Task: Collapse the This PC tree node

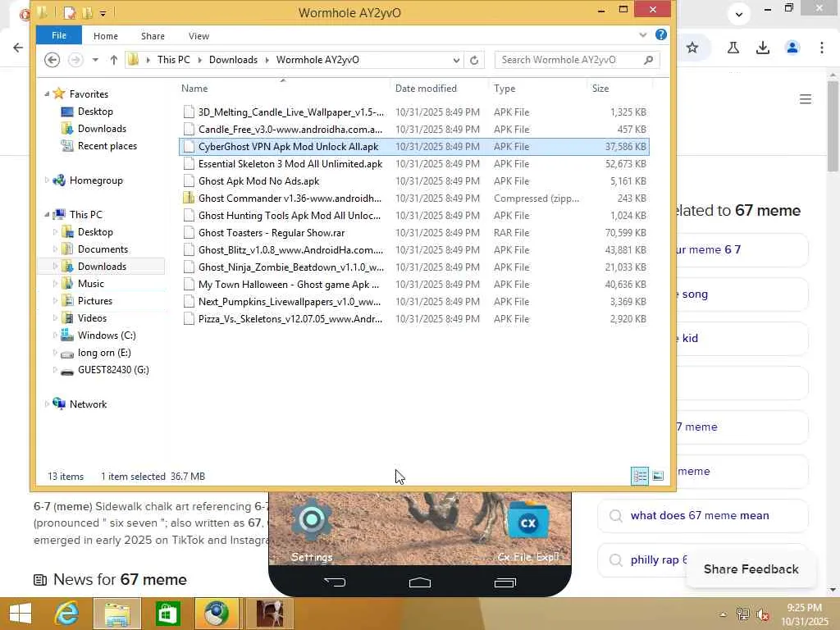Action: (x=47, y=215)
